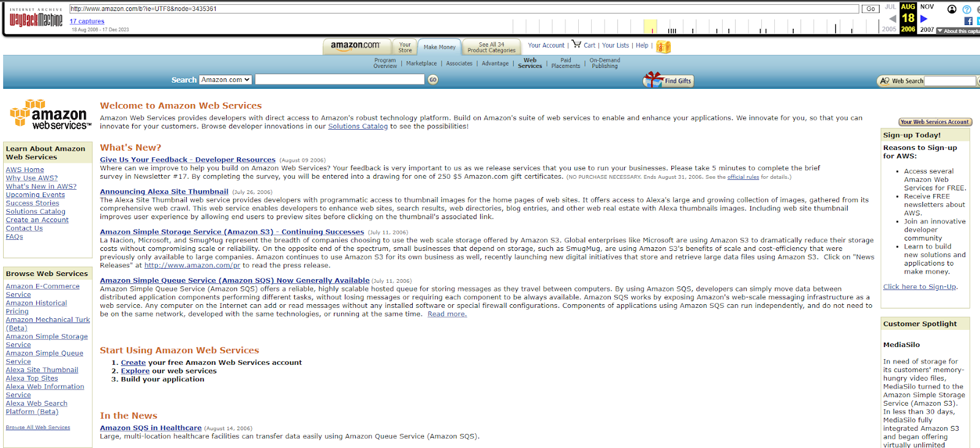Click the A9 Web Search icon

pos(884,81)
